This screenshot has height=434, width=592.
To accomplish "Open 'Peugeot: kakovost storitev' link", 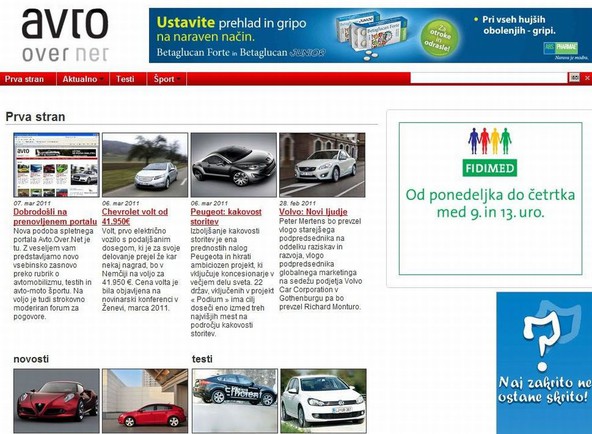I will 226,217.
